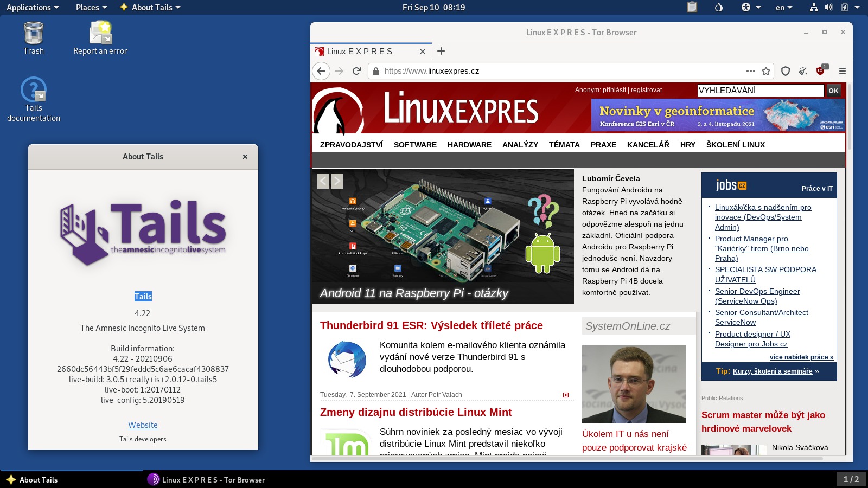Click the 1 / 2 workspace switcher
This screenshot has height=488, width=868.
[851, 479]
